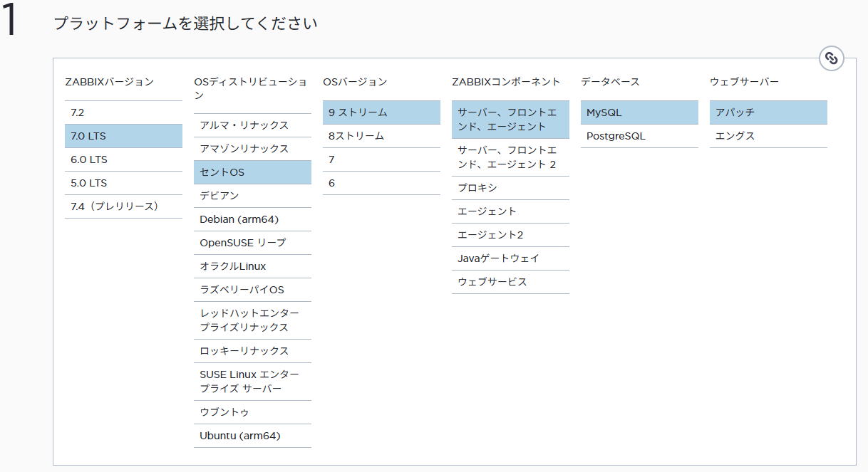Choose Zabbix version 7.0 LTS

(123, 136)
